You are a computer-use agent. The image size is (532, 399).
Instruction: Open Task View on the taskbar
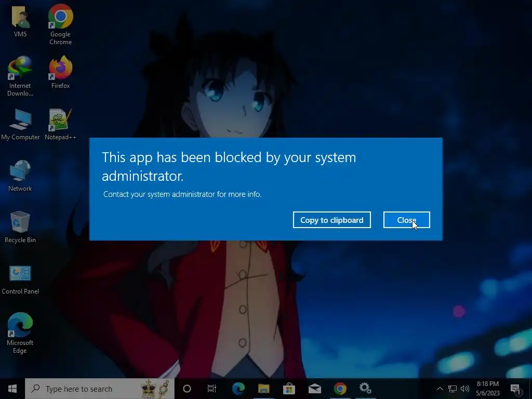(x=212, y=389)
